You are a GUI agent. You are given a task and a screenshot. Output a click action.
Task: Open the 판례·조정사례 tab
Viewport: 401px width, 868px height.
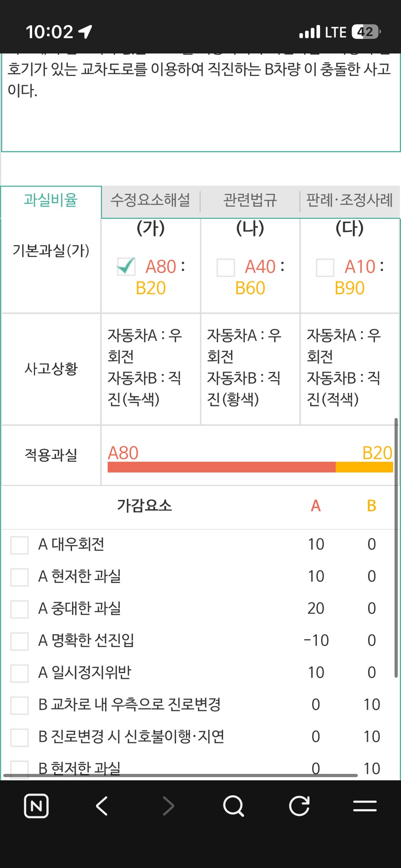(x=349, y=200)
